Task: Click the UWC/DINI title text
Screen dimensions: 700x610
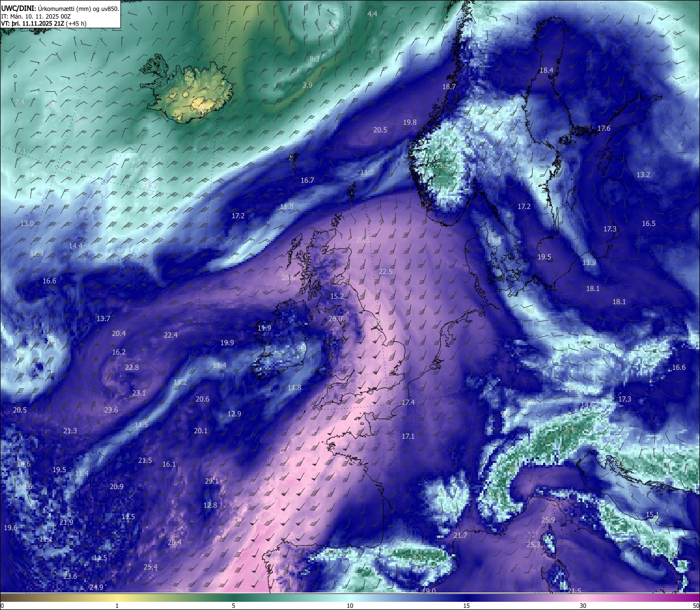Action: tap(19, 9)
